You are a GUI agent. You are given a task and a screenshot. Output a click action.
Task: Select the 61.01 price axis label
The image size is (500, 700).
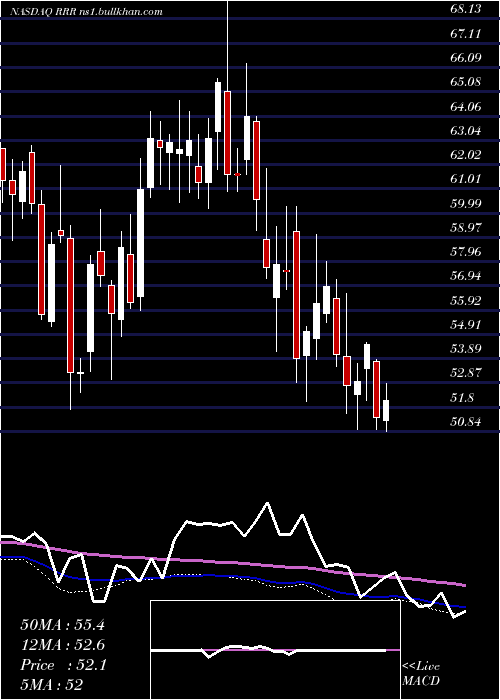[x=467, y=179]
